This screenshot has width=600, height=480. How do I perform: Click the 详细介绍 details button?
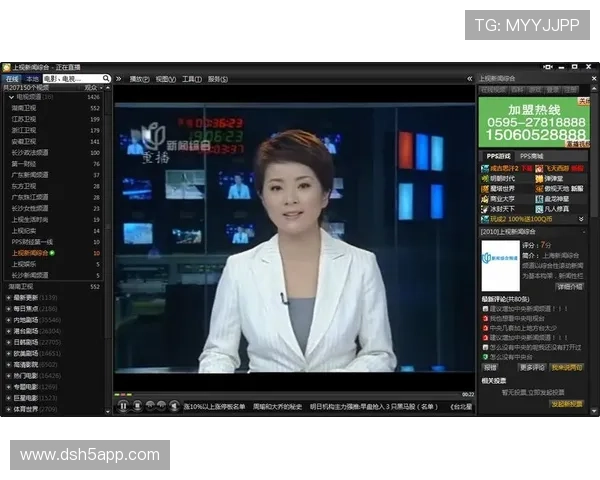click(x=570, y=286)
